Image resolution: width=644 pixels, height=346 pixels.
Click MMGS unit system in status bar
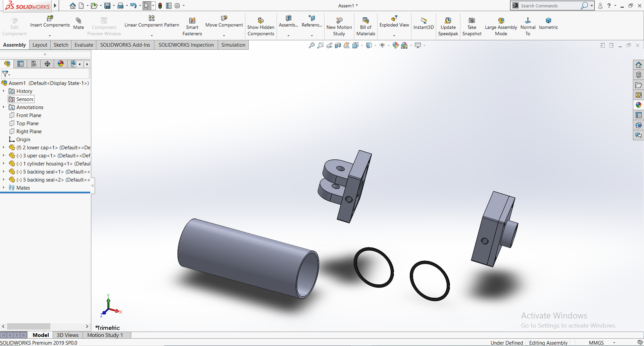pos(596,343)
